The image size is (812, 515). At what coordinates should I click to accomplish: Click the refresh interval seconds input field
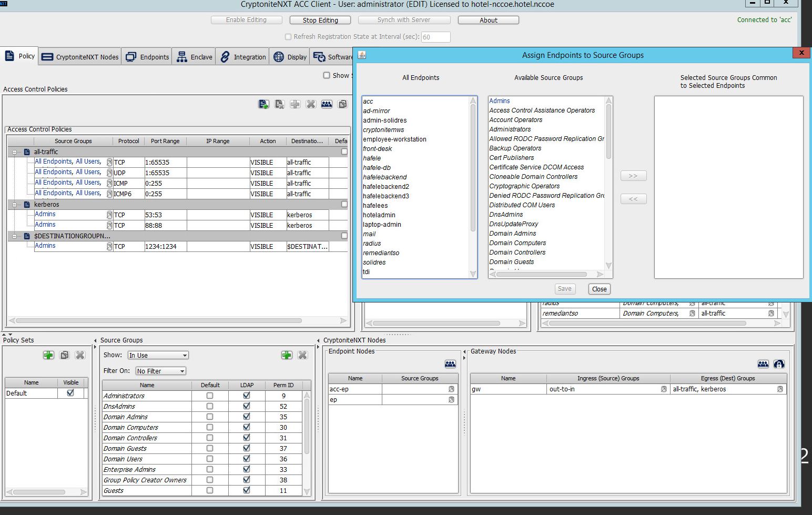(x=435, y=37)
